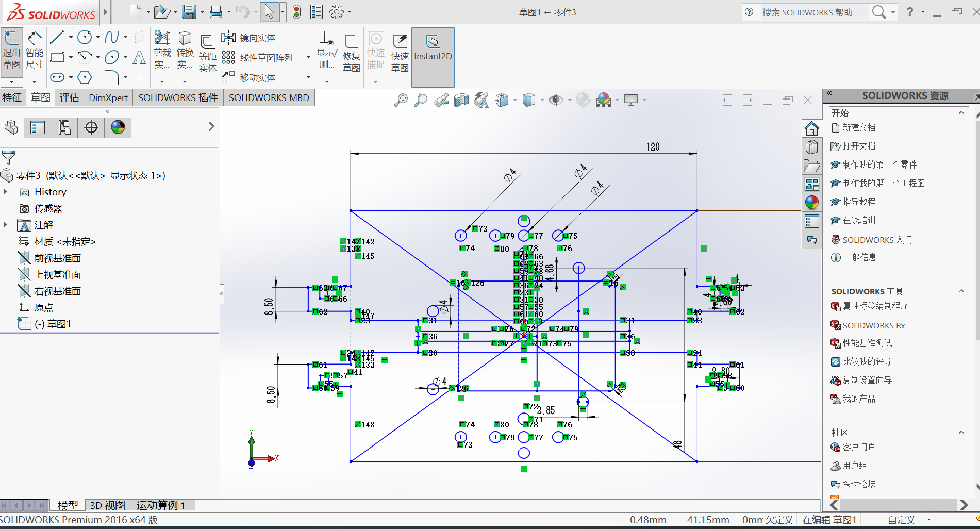
Task: Click the Appearances color ball in task pane
Action: pyautogui.click(x=811, y=202)
